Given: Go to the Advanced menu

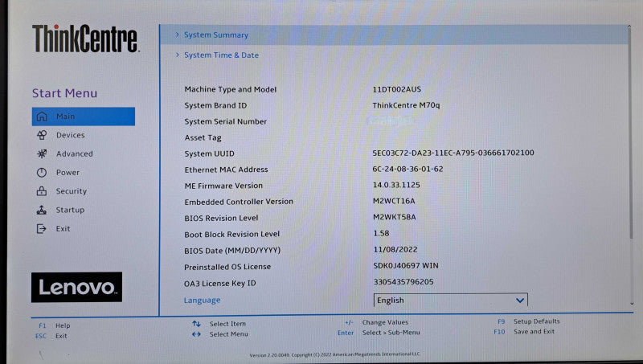Looking at the screenshot, I should click(75, 153).
